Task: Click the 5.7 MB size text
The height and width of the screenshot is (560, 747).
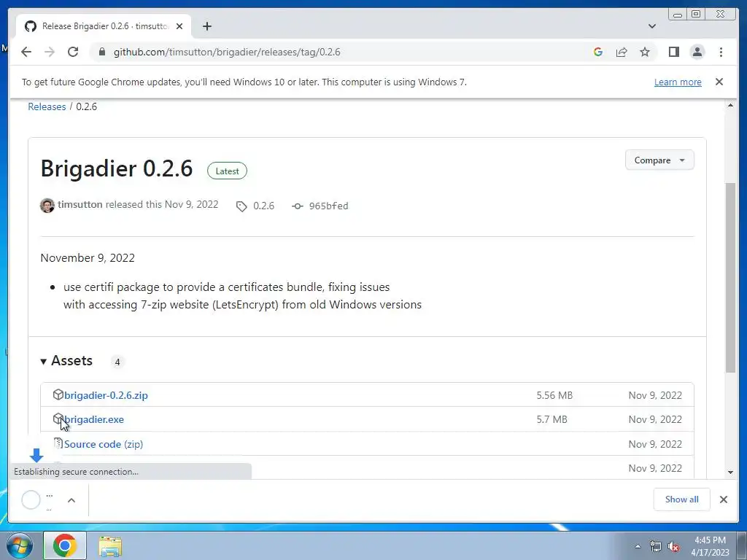Action: [551, 419]
